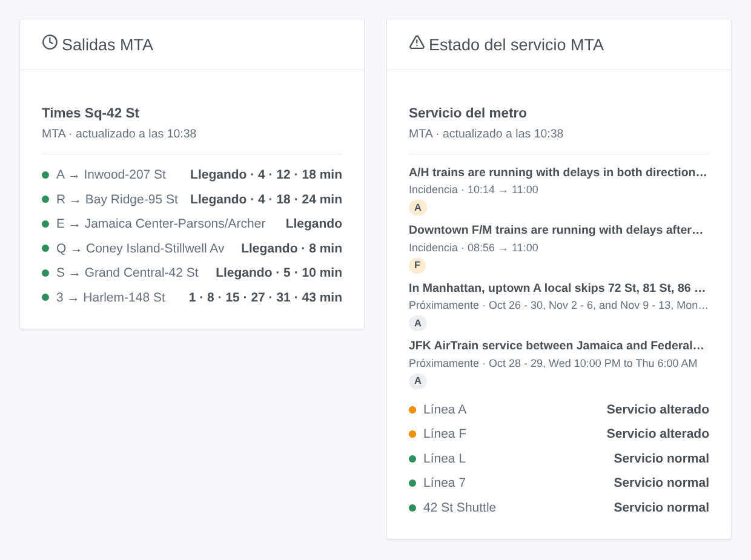Click the Próximamente Oct 28 - 29 schedule text
Viewport: 751px width, 560px height.
tap(553, 364)
